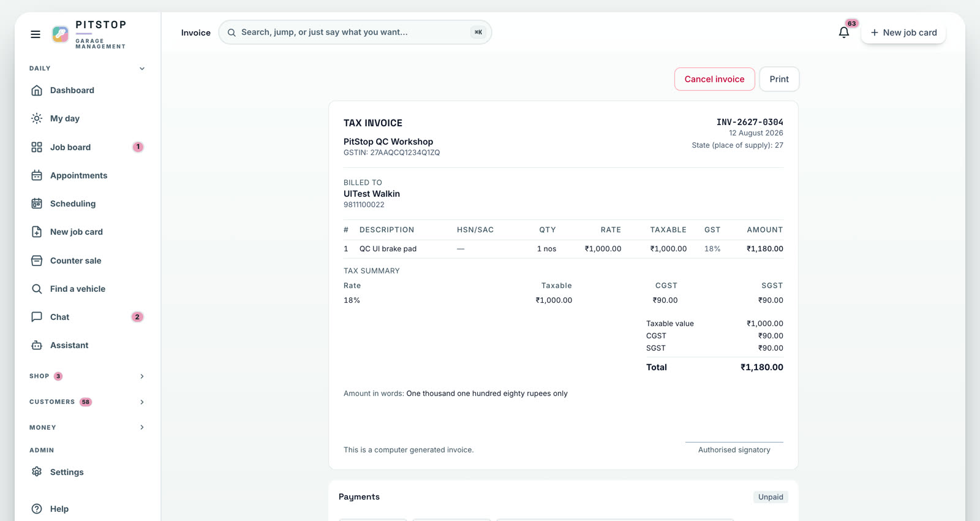Expand the Shop section
The height and width of the screenshot is (521, 980).
87,376
